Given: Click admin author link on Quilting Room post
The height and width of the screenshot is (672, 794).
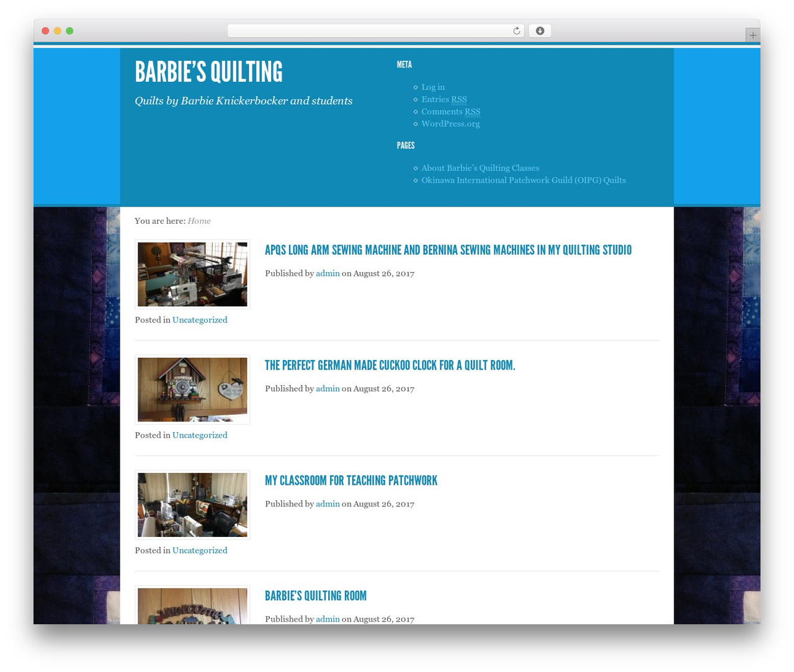Looking at the screenshot, I should 328,619.
